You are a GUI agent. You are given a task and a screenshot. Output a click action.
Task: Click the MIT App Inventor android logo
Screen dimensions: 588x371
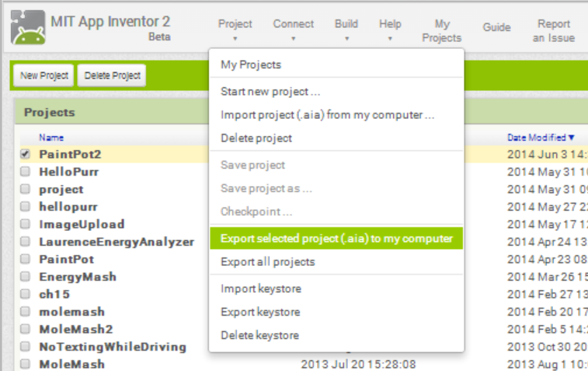tap(28, 27)
